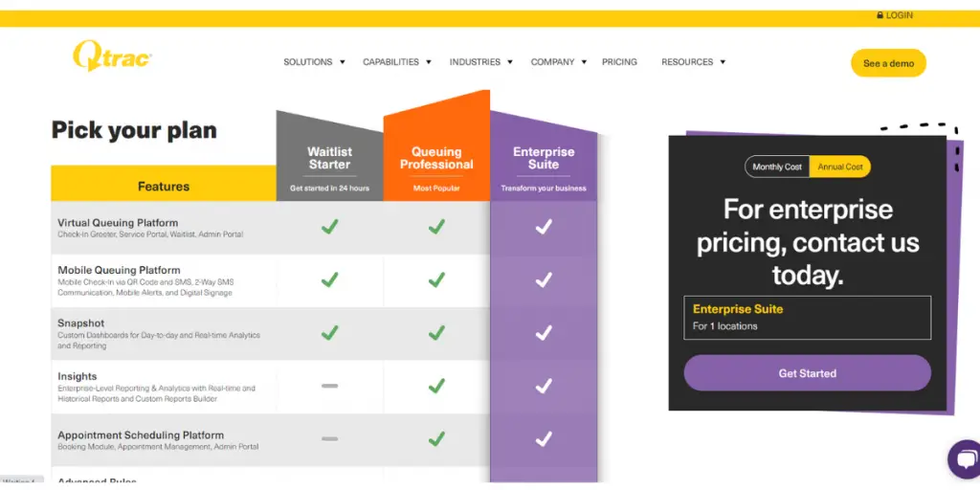
Task: Click Waitlist Starter dash icon for Insights row
Action: (329, 386)
